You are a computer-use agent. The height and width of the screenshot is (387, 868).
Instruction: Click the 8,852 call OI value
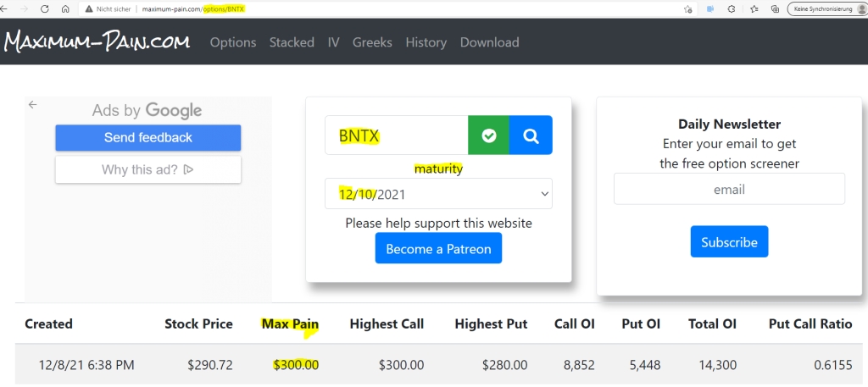tap(580, 366)
